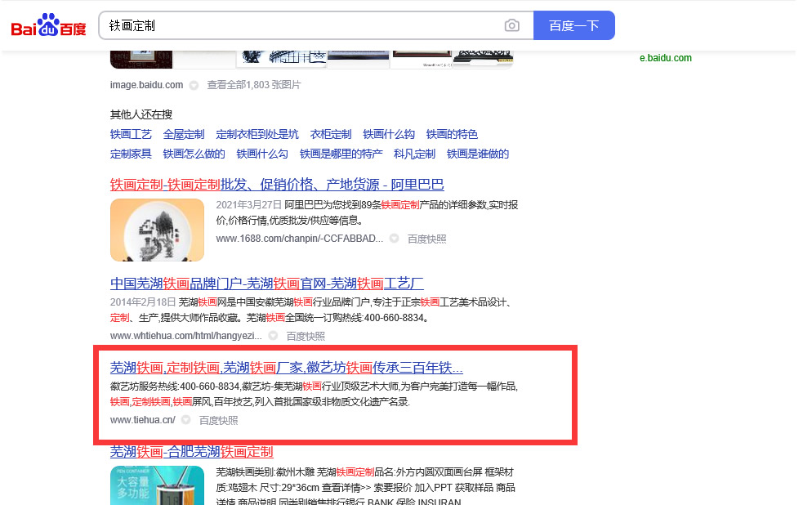Open the 芜湖铁画-合肥 result thumbnail image

157,485
